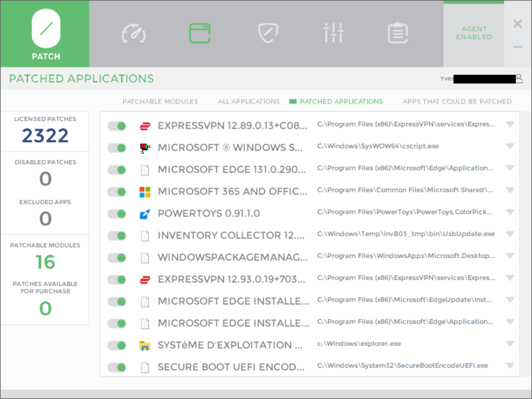Click the explorer.exe folder icon
The width and height of the screenshot is (532, 399).
[x=145, y=346]
